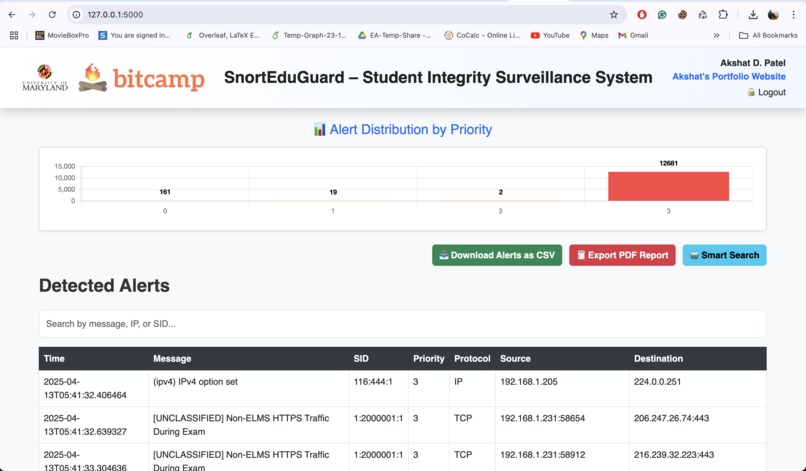Viewport: 806px width, 471px height.
Task: Click the cookie extension icon
Action: click(682, 14)
